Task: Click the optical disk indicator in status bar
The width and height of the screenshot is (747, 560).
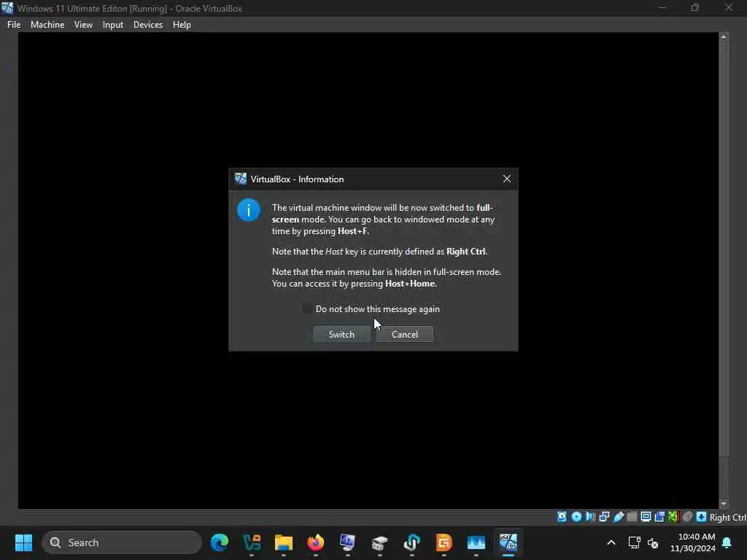Action: [576, 517]
